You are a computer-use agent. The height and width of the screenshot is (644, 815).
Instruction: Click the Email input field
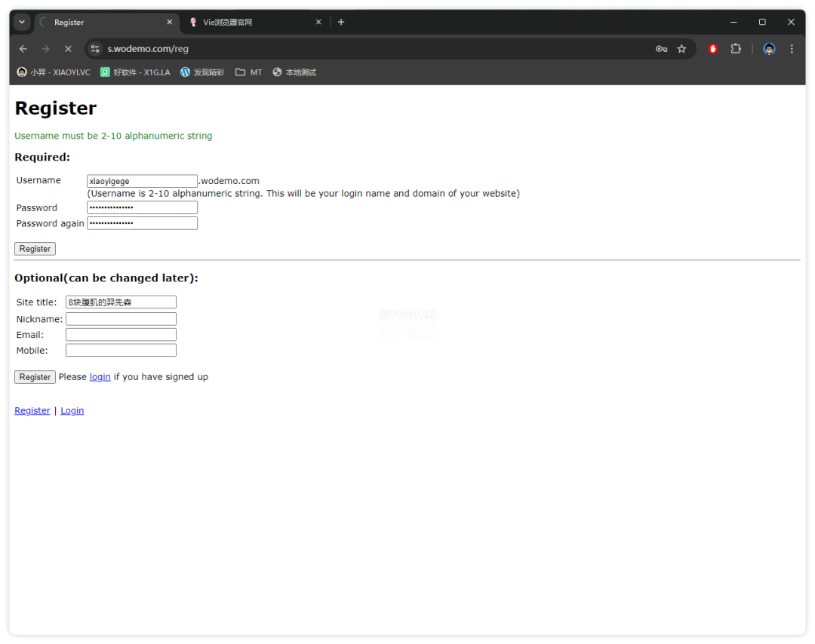121,334
